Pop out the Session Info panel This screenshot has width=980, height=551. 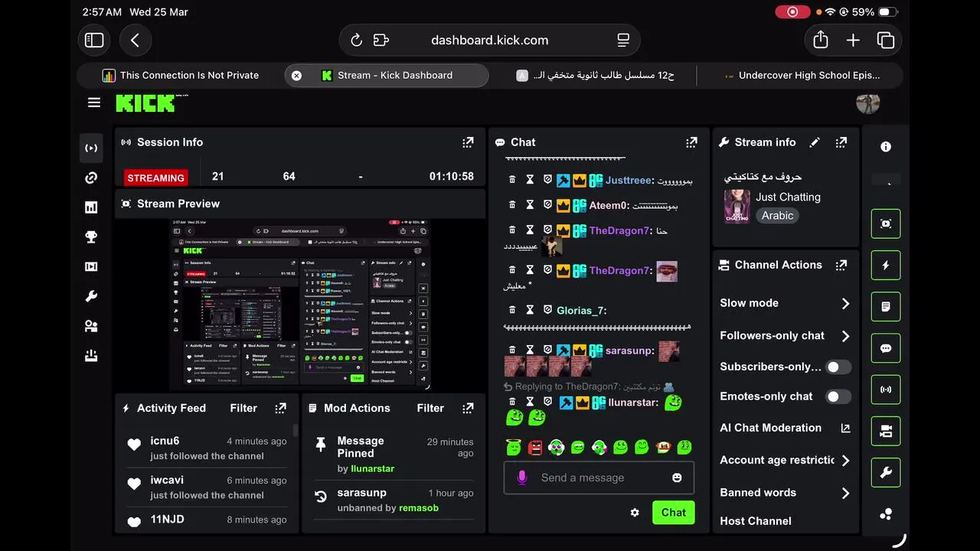[468, 142]
